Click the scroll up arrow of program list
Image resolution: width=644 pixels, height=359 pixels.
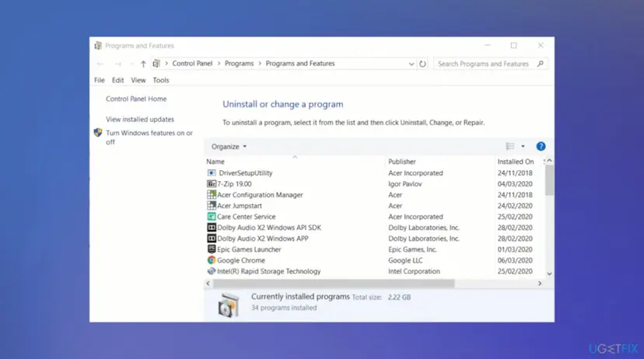click(x=549, y=160)
